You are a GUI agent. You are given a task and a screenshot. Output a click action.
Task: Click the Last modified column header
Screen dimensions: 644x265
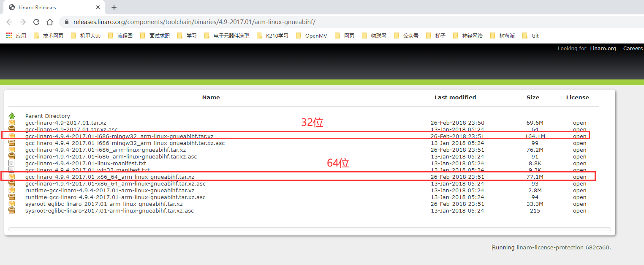pyautogui.click(x=455, y=97)
